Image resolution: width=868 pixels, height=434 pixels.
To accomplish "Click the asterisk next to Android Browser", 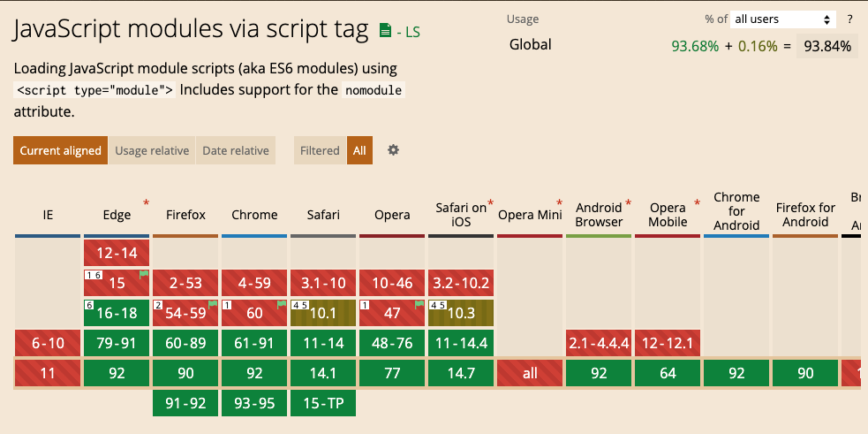I will tap(629, 203).
